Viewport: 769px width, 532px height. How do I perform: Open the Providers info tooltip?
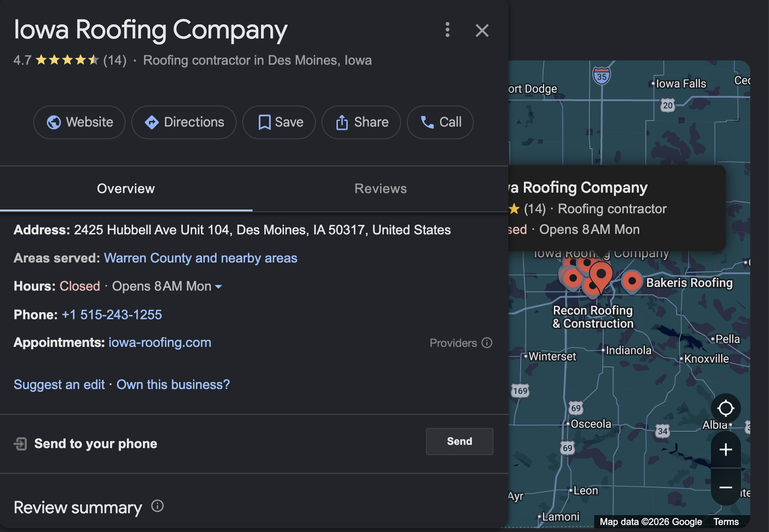(488, 343)
